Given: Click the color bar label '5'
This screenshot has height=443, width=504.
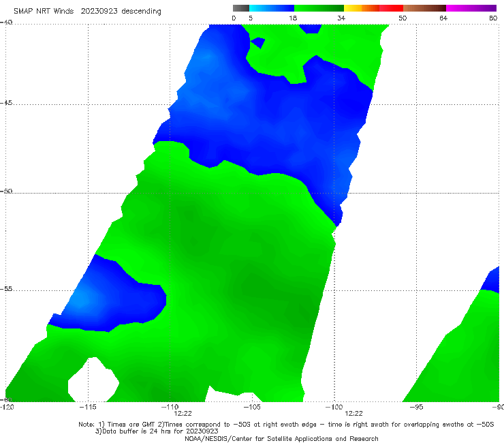Looking at the screenshot, I should coord(251,18).
